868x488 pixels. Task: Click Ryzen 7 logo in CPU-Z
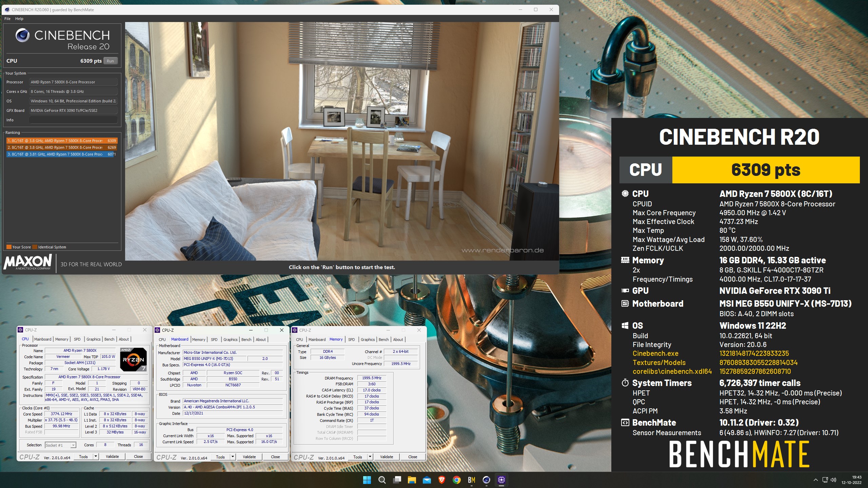click(134, 359)
